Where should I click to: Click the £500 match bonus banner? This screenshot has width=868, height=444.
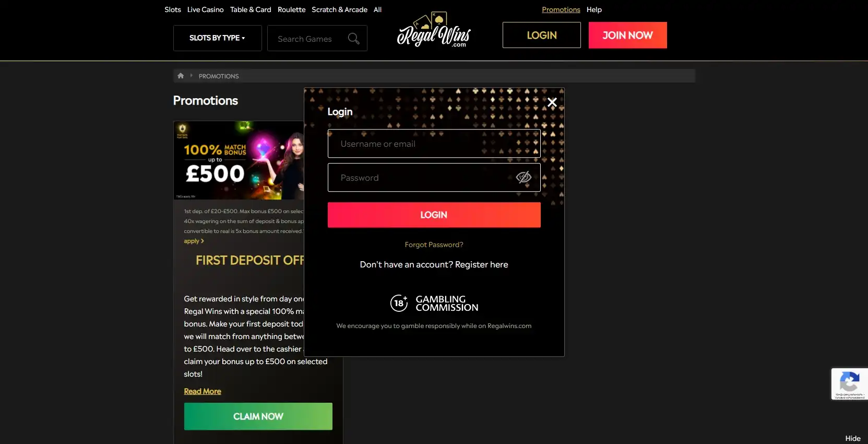[239, 160]
